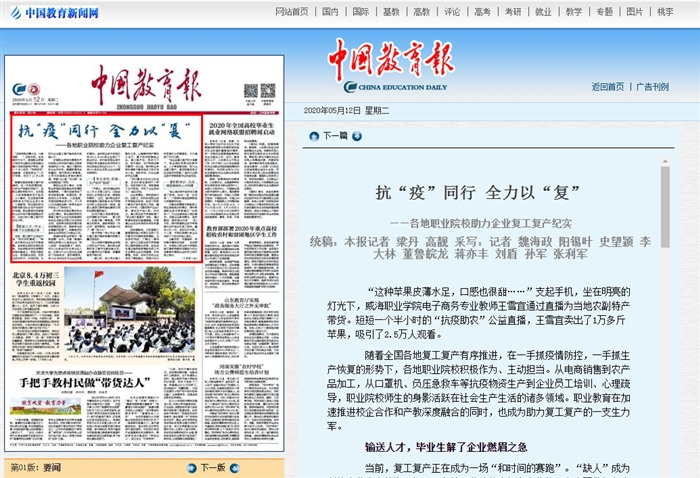
Task: Click the previous page arrow icon beside 下一版
Action: [x=192, y=468]
